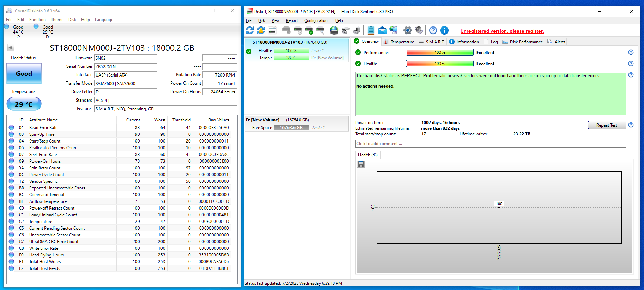Open the Report menu in Hard Disk Sentinel
Image resolution: width=644 pixels, height=290 pixels.
click(x=292, y=20)
